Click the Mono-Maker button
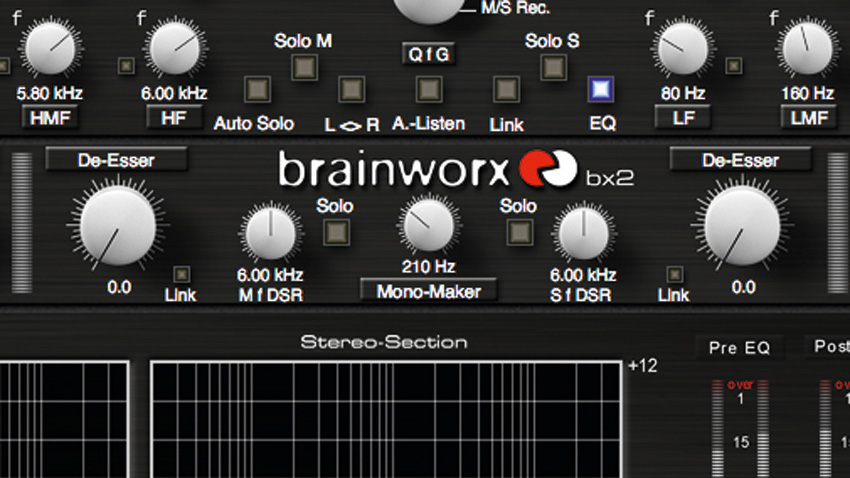850x478 pixels. click(x=429, y=292)
